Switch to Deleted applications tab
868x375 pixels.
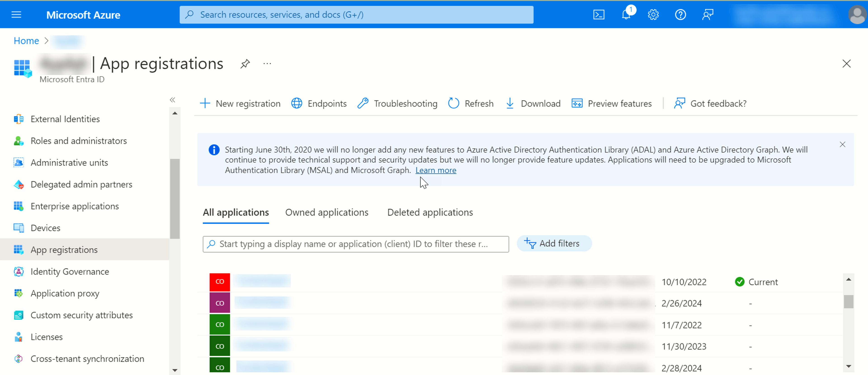pos(430,212)
